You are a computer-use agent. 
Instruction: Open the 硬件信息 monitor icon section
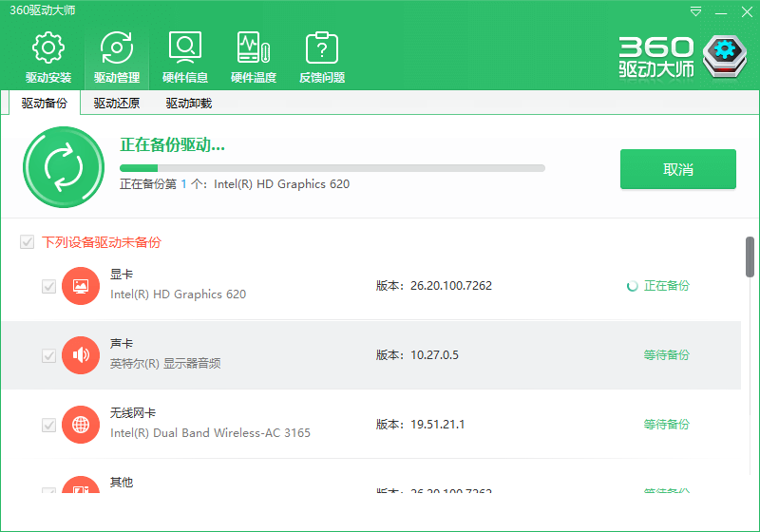point(185,57)
